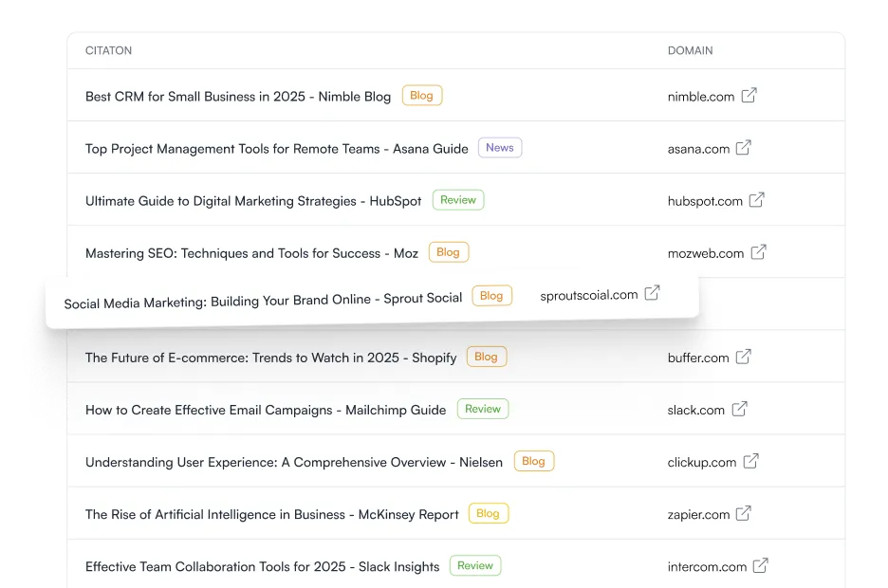Viewport: 888px width, 588px height.
Task: Open zapier.com domain link
Action: click(698, 515)
